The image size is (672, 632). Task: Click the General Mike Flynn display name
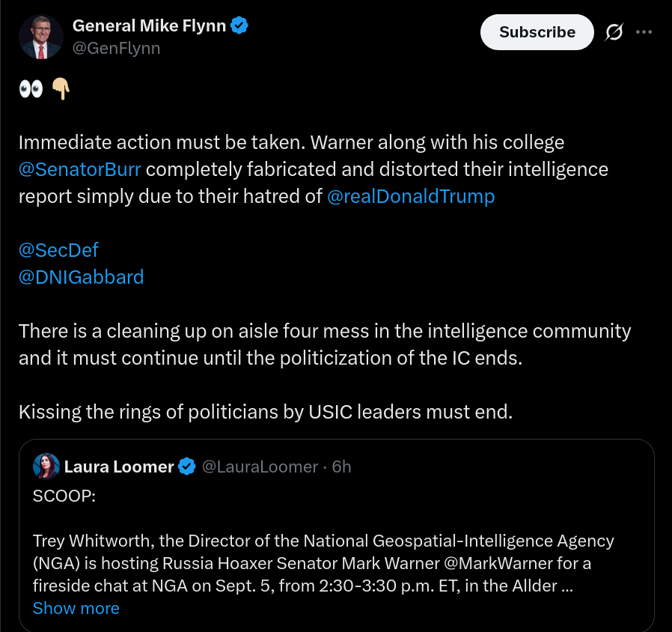click(x=149, y=25)
